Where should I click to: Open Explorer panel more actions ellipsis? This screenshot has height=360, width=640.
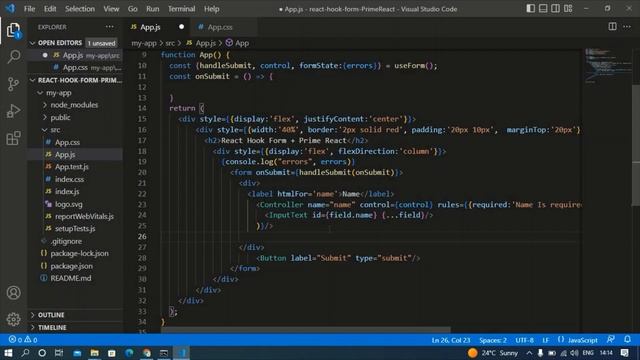pos(109,27)
